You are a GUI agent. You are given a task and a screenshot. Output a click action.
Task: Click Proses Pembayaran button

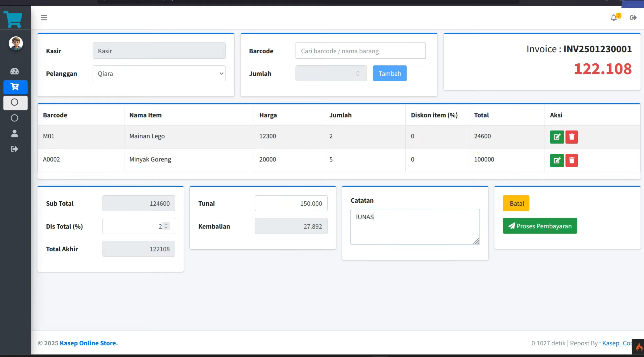pyautogui.click(x=540, y=226)
